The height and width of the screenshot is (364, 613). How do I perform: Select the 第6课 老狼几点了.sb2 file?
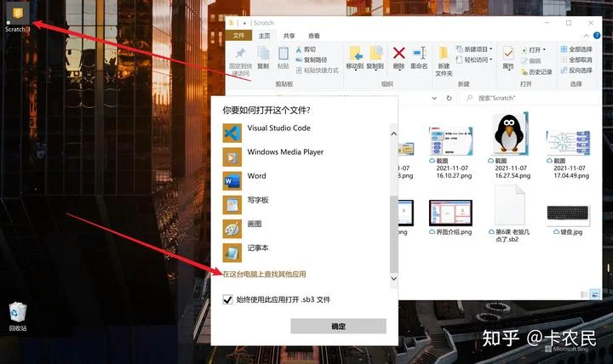point(509,214)
